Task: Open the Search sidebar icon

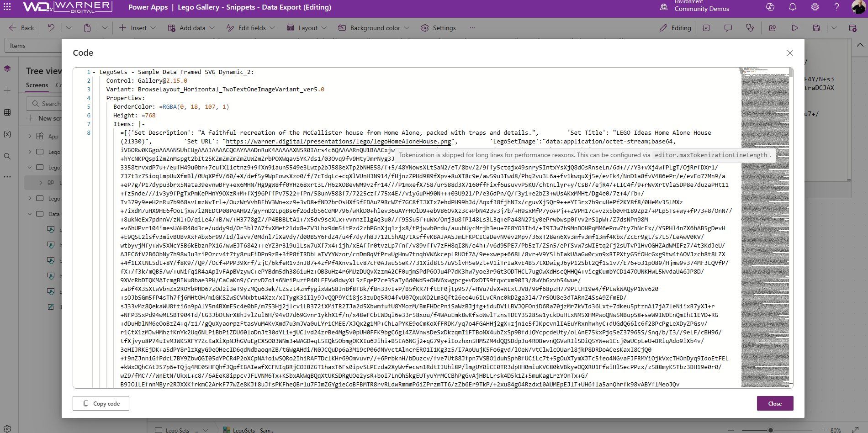Action: (x=7, y=156)
